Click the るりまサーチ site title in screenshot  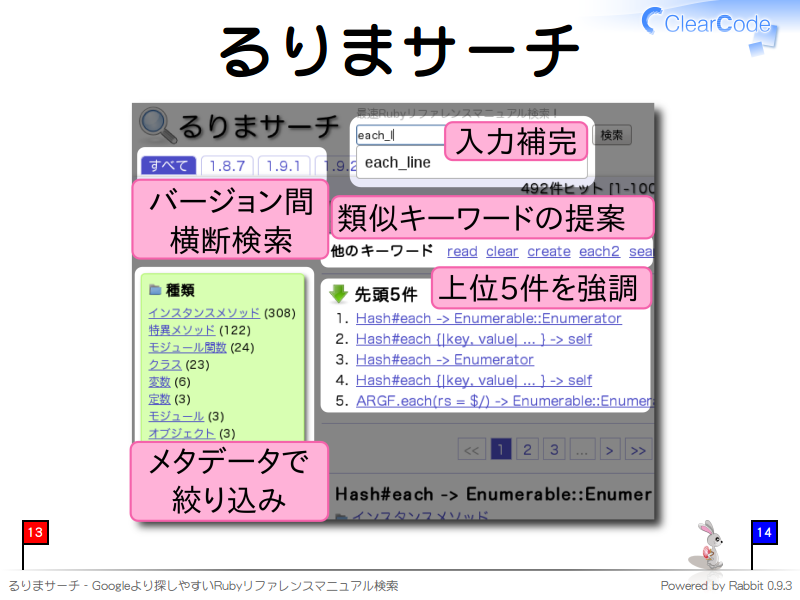coord(259,126)
